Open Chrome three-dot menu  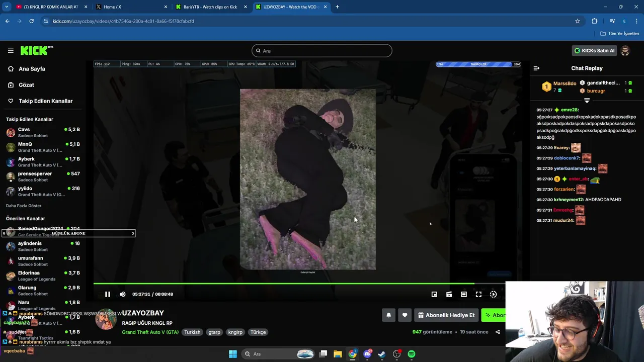click(636, 21)
